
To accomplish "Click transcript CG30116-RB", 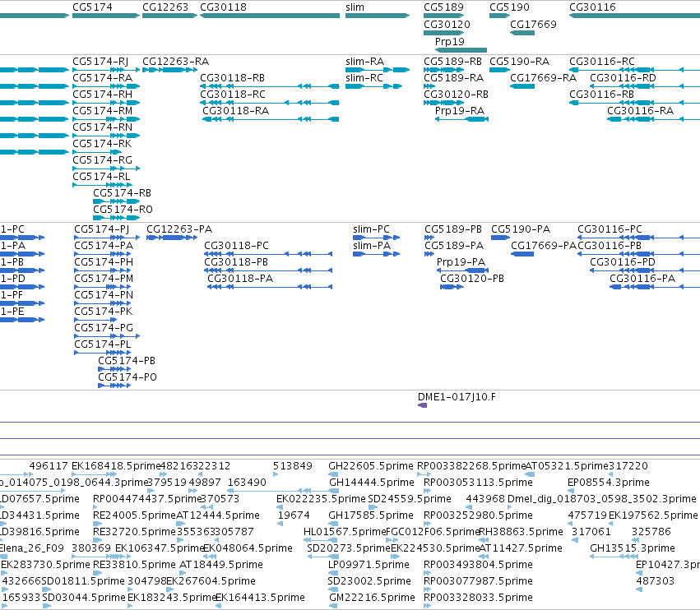I will coord(602,95).
